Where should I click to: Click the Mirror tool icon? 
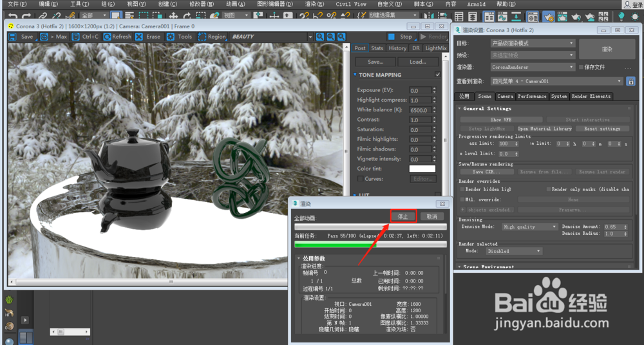[429, 17]
